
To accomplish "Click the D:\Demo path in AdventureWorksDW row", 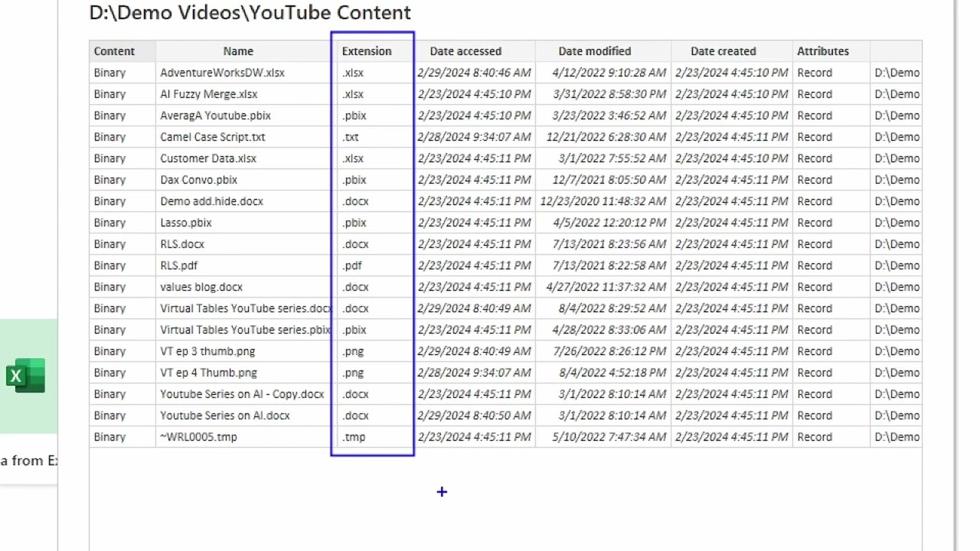I will click(897, 73).
